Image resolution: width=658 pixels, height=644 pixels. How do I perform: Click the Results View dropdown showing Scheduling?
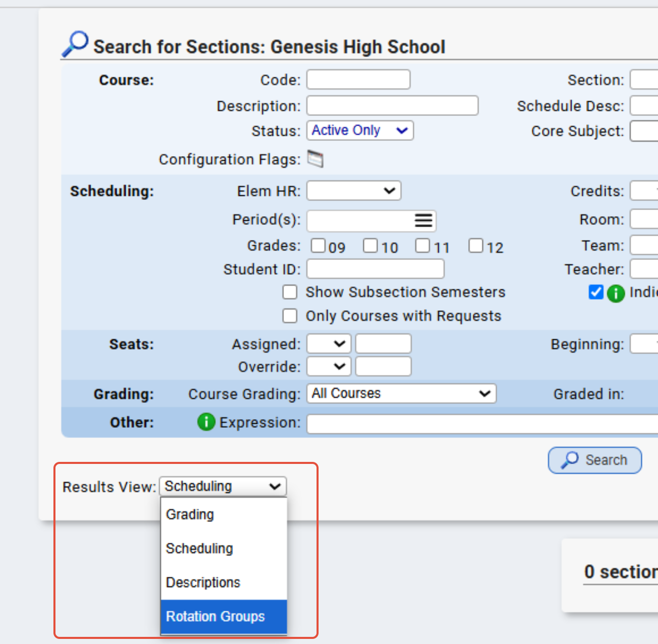tap(223, 486)
